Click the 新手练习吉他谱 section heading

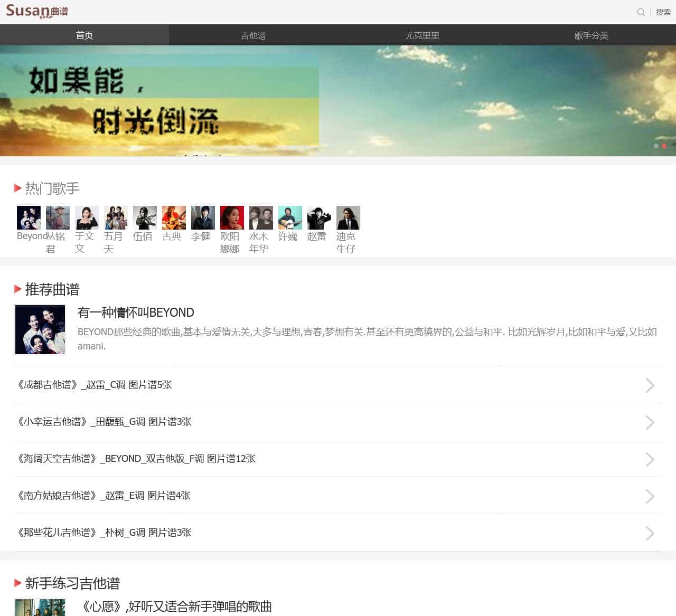point(72,583)
